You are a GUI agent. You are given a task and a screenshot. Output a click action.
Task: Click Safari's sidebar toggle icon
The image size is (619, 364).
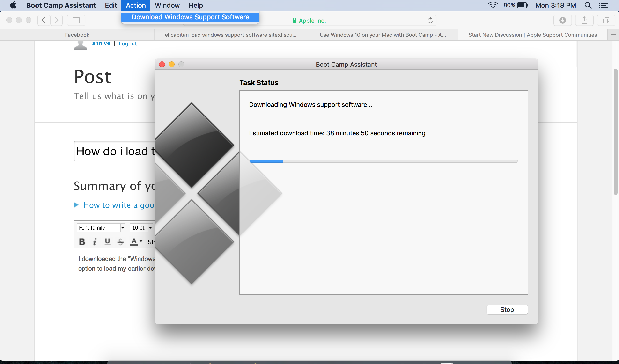tap(76, 20)
